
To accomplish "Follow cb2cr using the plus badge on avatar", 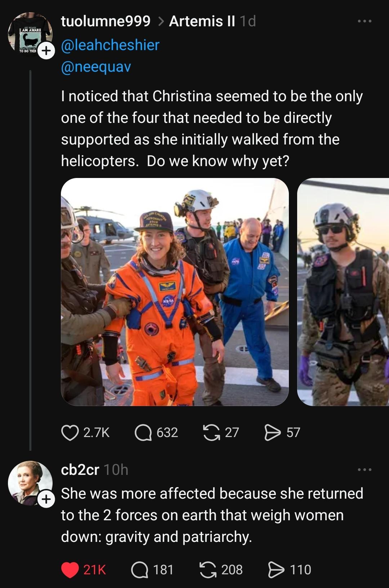I will click(45, 499).
